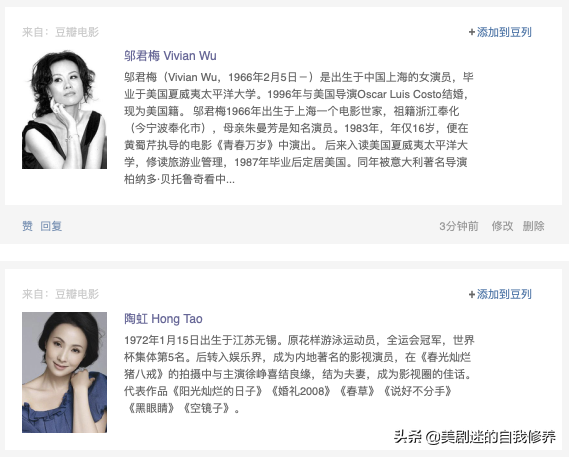Expand truncated Vivian Wu bio at ellipsis
Viewport: 569px width, 457px height.
click(x=230, y=179)
